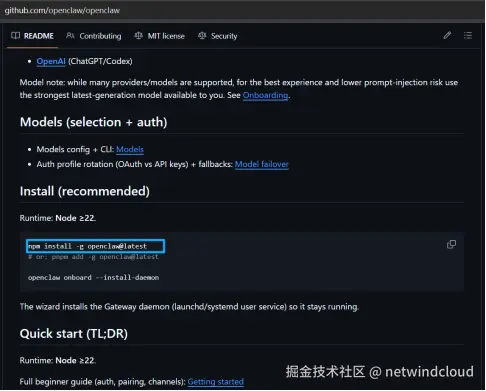Screen dimensions: 486x391
Task: Click the '(ChatGPT/Codex)' text
Action: coord(100,61)
